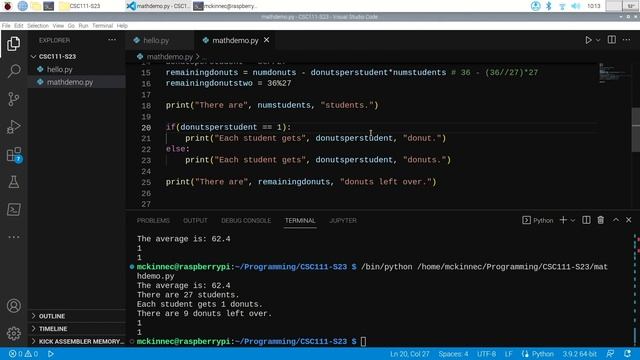Screen dimensions: 640x360
Task: Open the Help menu
Action: tap(122, 26)
